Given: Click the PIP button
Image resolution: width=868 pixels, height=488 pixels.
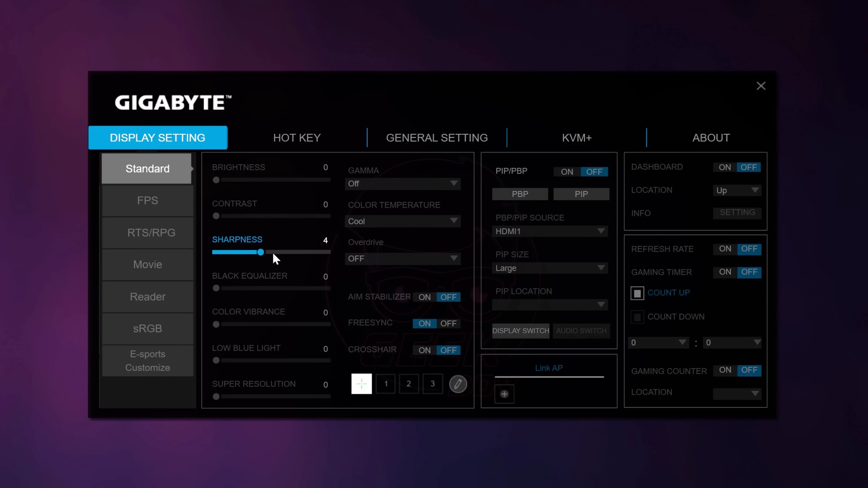Looking at the screenshot, I should click(581, 194).
